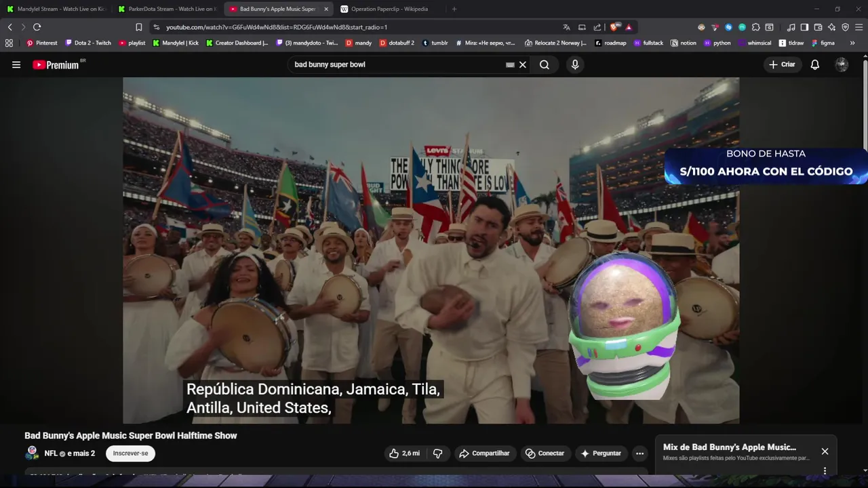The image size is (868, 488).
Task: Open the tldraw bookmark
Action: click(x=791, y=43)
